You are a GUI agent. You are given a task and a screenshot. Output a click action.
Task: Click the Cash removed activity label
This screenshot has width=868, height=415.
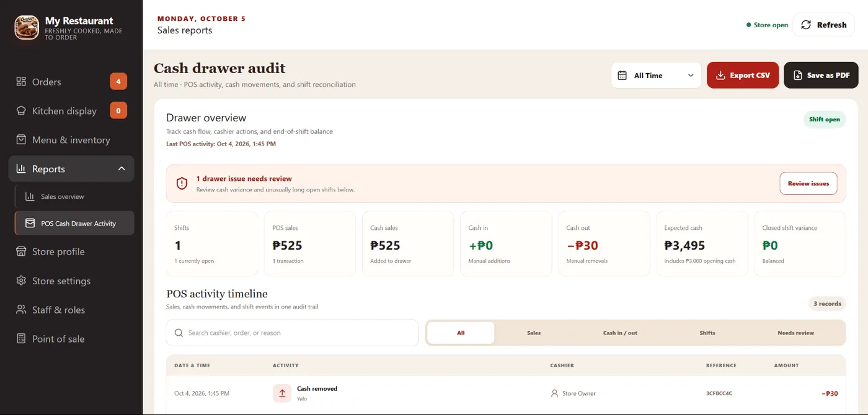317,388
